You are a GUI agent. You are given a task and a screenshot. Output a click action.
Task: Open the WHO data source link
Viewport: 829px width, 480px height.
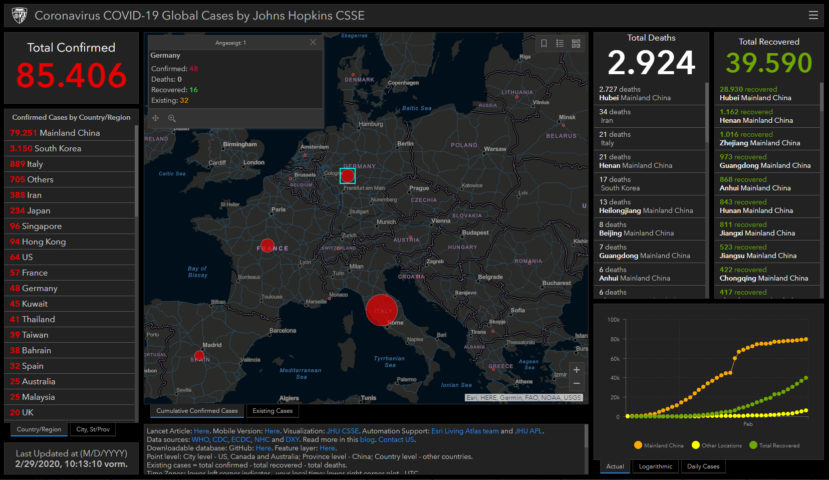[x=200, y=440]
